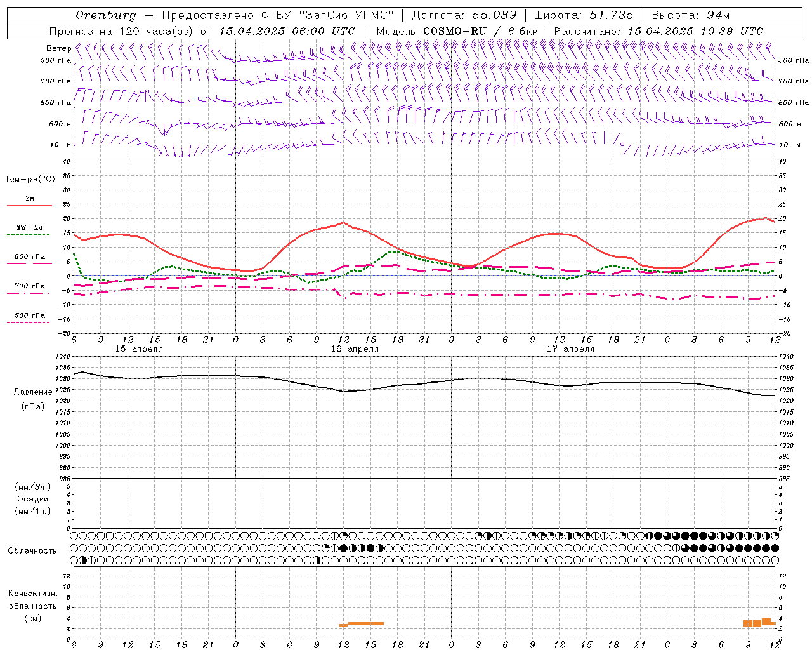Click the "16 апреля" date label

(x=355, y=349)
